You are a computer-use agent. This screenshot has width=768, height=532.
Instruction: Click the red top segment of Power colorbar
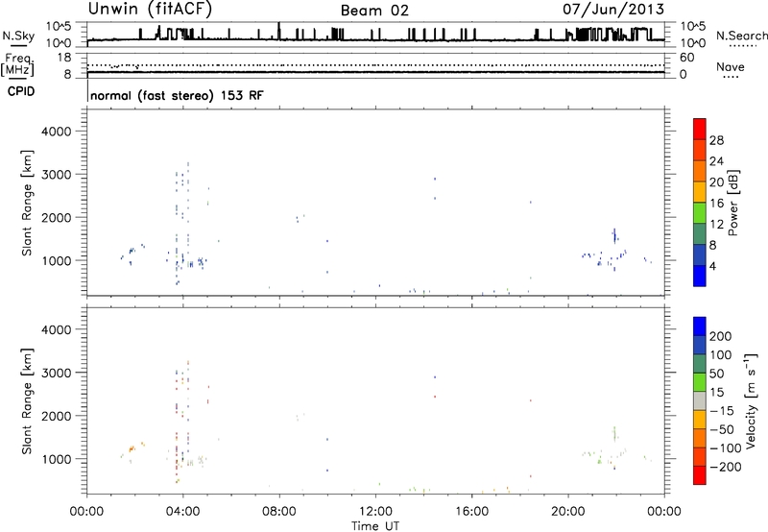[700, 129]
